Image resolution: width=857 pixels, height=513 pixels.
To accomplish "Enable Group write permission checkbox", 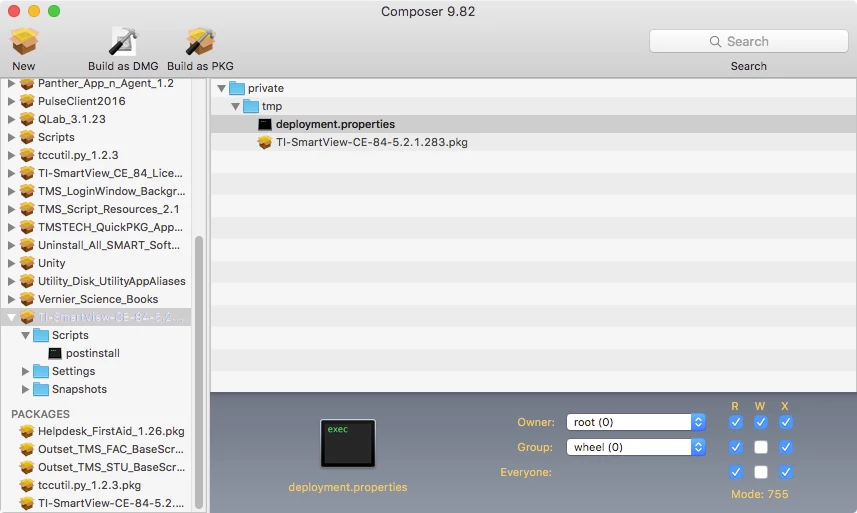I will coord(761,447).
